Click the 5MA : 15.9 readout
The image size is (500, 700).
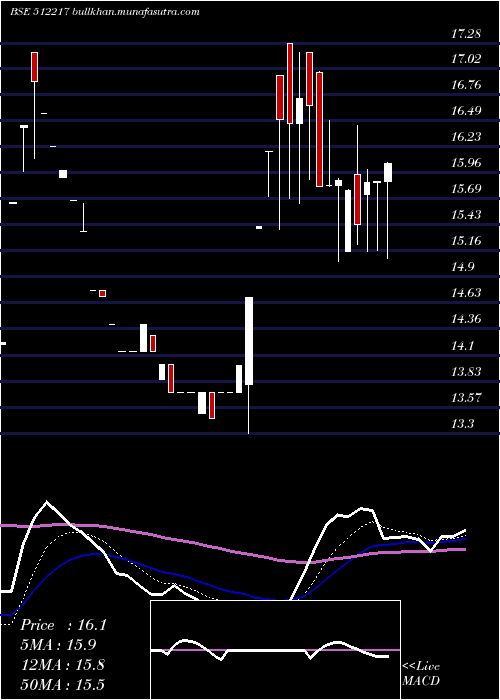coord(58,644)
